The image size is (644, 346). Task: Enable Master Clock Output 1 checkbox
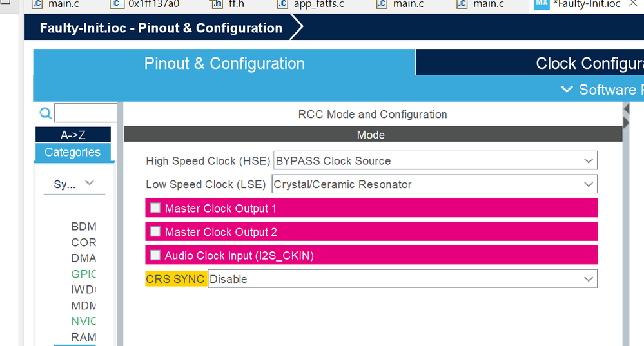tap(155, 208)
